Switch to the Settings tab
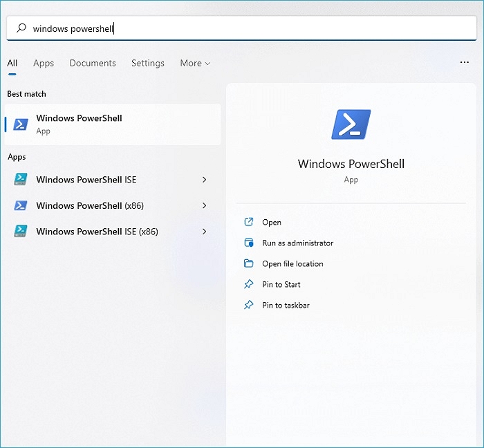This screenshot has width=484, height=448. [x=148, y=63]
